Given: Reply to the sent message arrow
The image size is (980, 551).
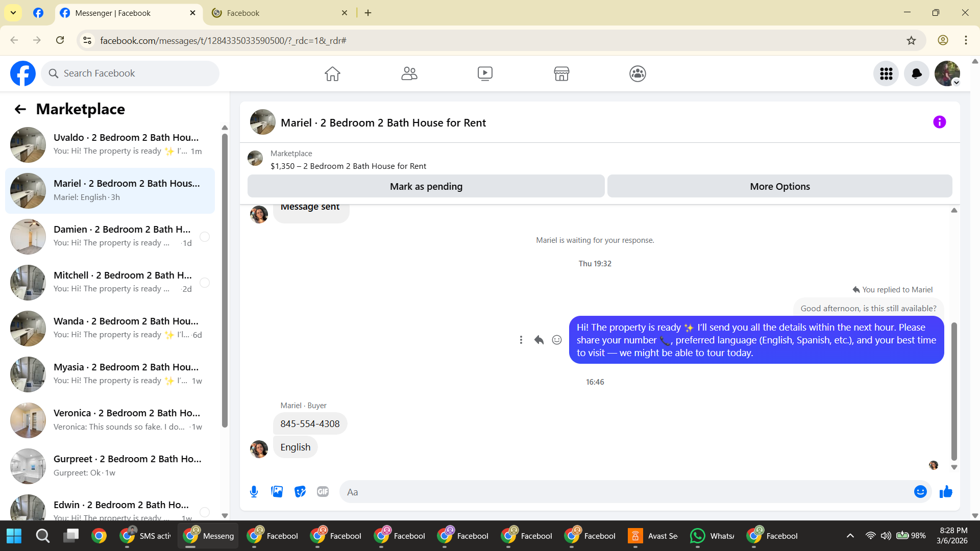Looking at the screenshot, I should [x=539, y=340].
